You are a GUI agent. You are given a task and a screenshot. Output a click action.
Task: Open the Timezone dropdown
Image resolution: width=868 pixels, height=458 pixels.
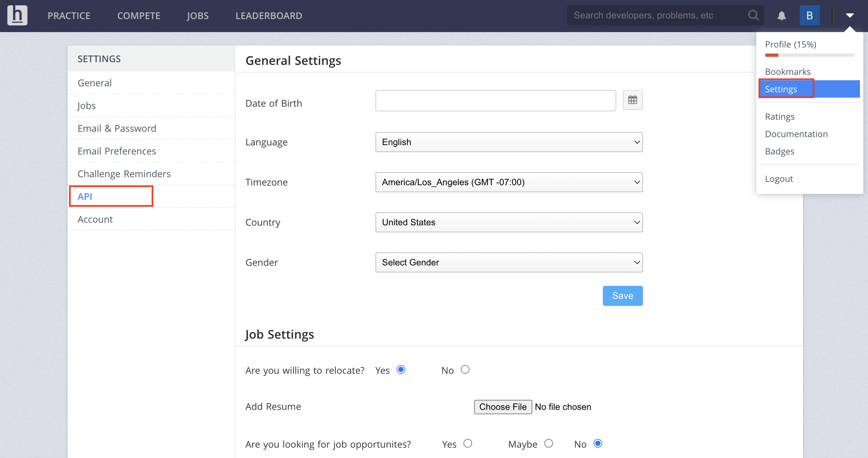pyautogui.click(x=509, y=182)
